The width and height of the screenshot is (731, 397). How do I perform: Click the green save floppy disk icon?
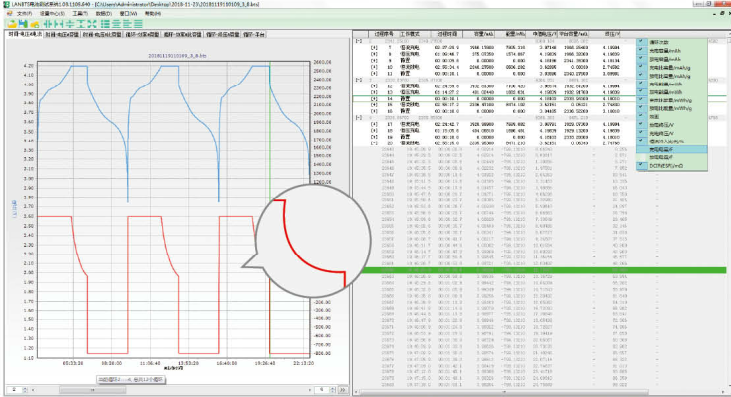pyautogui.click(x=23, y=24)
